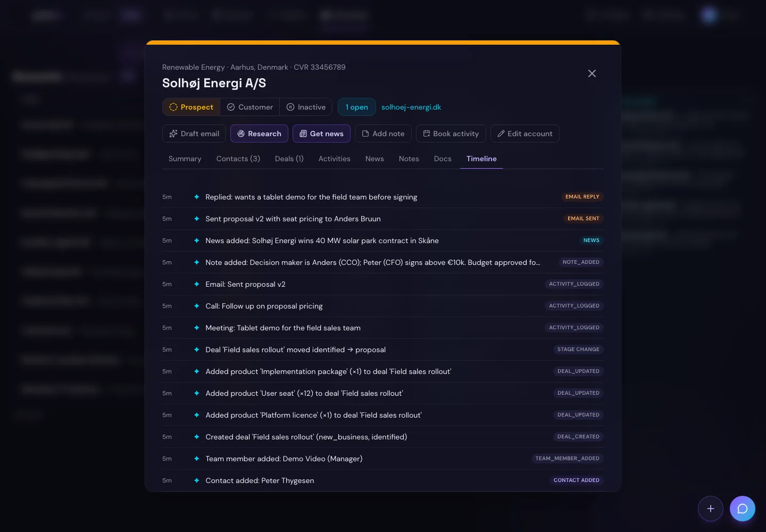Screen dimensions: 766x532
Task: Click the star icon on 'Implementation package' row
Action: [197, 371]
